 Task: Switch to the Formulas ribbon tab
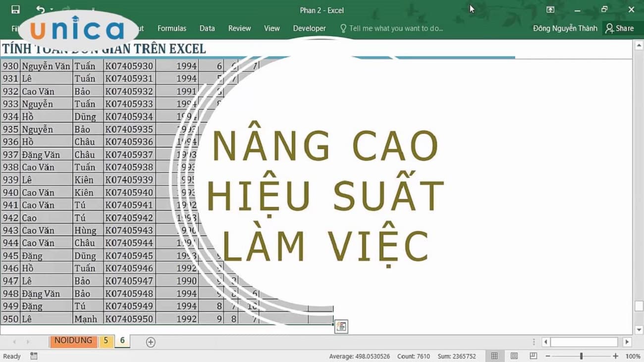(x=172, y=28)
